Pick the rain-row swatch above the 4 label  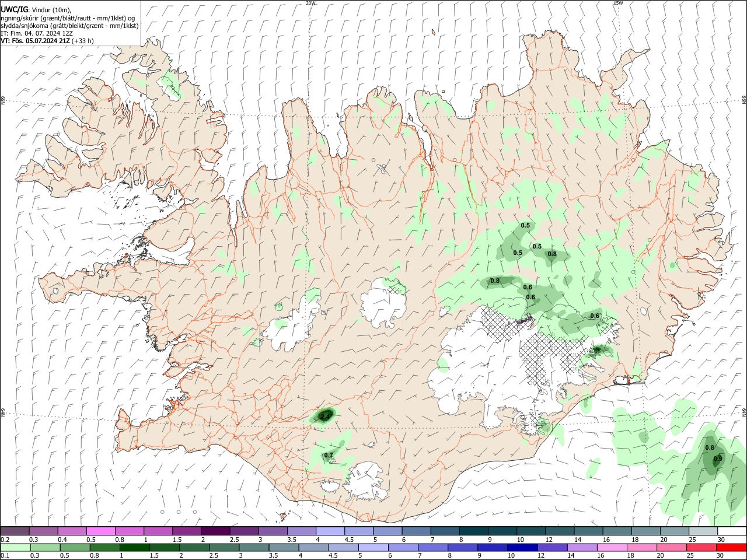pos(313,548)
